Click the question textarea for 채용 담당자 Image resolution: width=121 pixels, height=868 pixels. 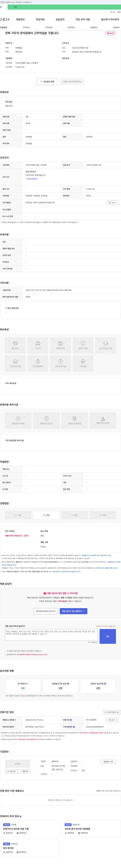pos(51,635)
